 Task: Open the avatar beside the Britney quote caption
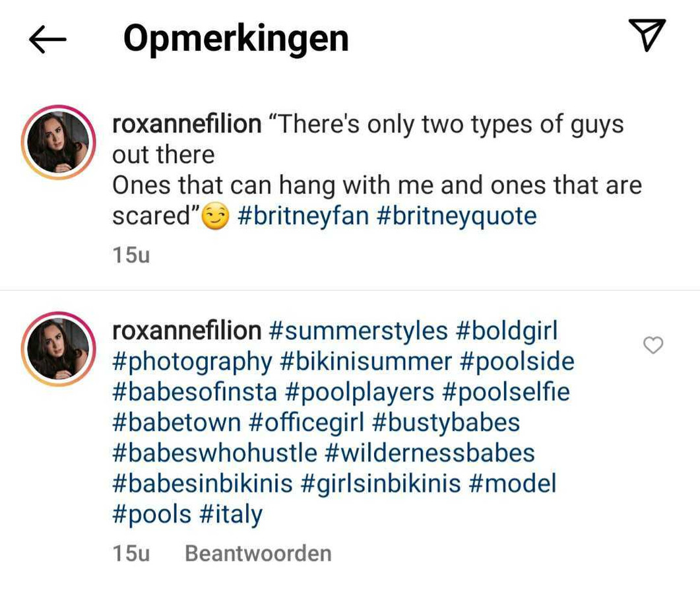point(59,142)
